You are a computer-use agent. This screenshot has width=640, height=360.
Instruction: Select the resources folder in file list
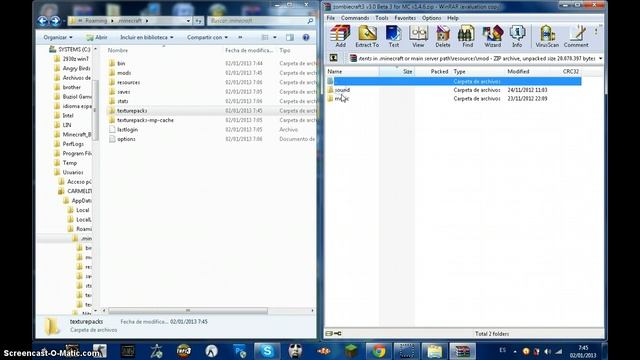[x=129, y=82]
